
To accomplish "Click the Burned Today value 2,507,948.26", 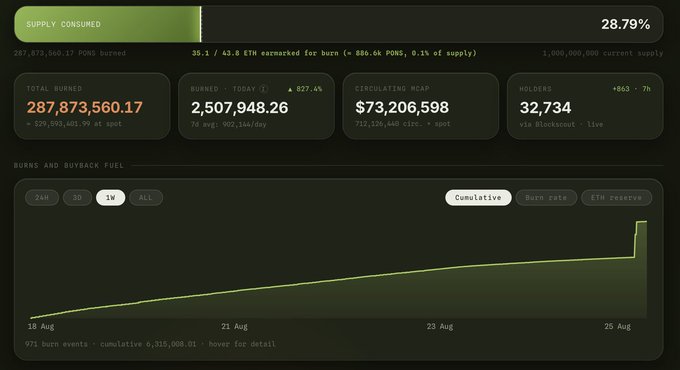I will (x=239, y=108).
